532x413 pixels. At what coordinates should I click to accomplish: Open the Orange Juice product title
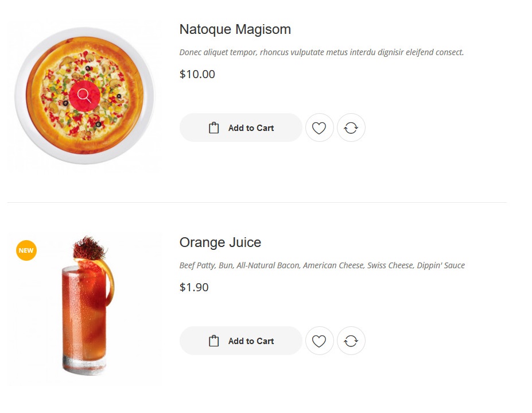[220, 242]
